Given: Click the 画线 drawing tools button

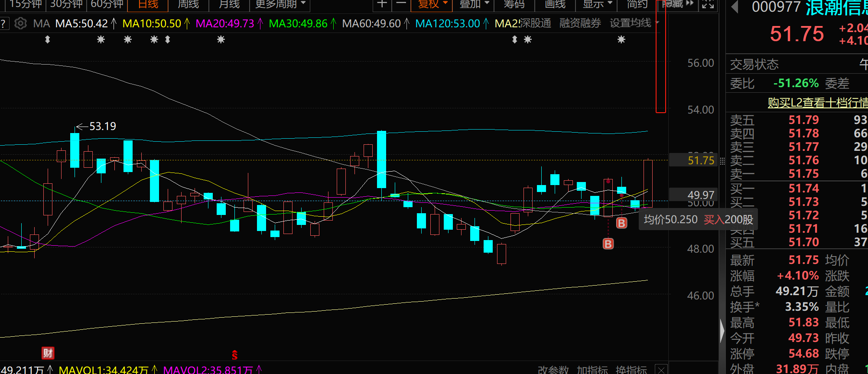Looking at the screenshot, I should (x=555, y=4).
